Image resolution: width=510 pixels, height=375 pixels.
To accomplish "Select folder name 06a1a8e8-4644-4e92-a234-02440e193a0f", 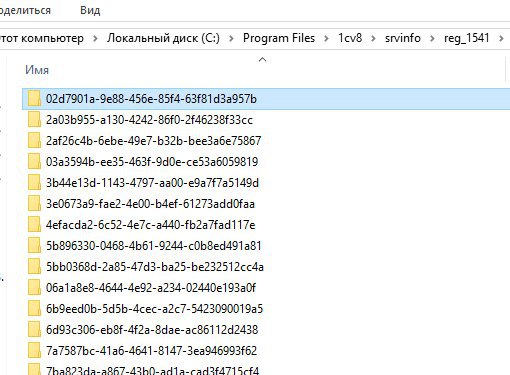I will [x=151, y=288].
